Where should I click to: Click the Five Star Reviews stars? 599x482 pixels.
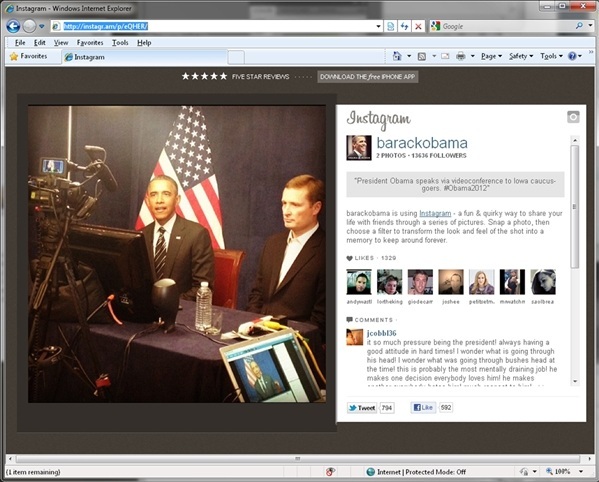(204, 76)
